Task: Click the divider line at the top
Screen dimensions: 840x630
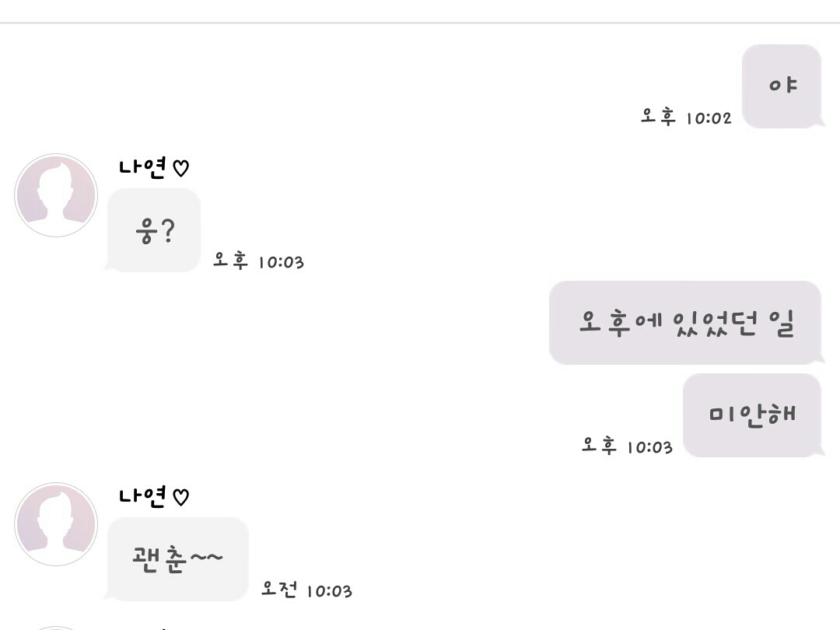Action: coord(420,23)
